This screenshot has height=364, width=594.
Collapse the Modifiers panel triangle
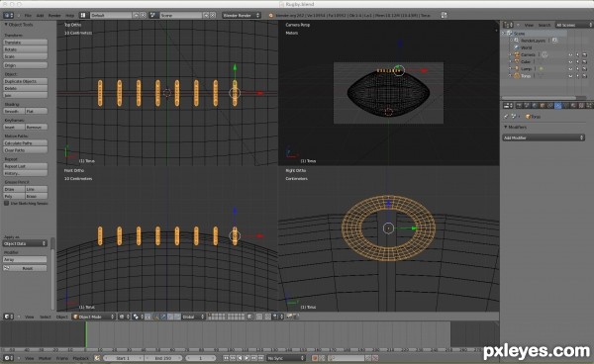(x=505, y=128)
